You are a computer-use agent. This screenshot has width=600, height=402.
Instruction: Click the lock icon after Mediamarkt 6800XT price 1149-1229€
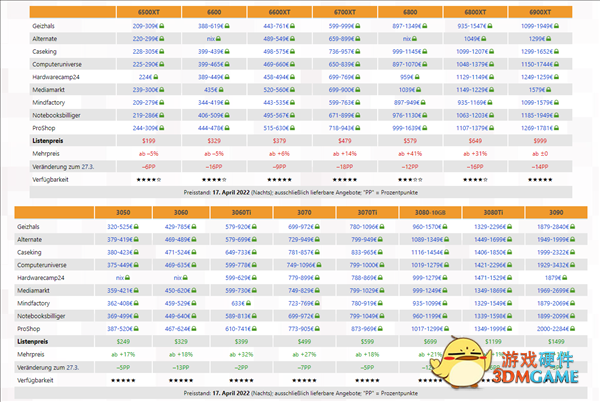point(491,90)
